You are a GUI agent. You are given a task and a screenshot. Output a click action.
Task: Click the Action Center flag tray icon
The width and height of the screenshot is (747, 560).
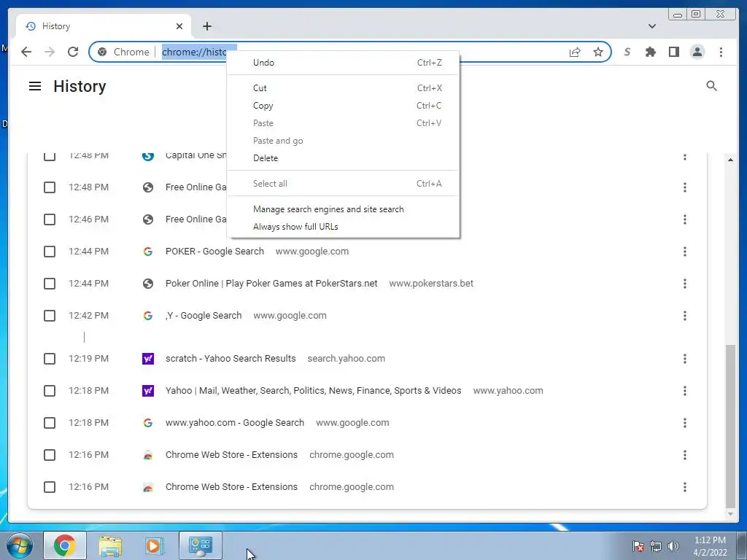pyautogui.click(x=638, y=546)
